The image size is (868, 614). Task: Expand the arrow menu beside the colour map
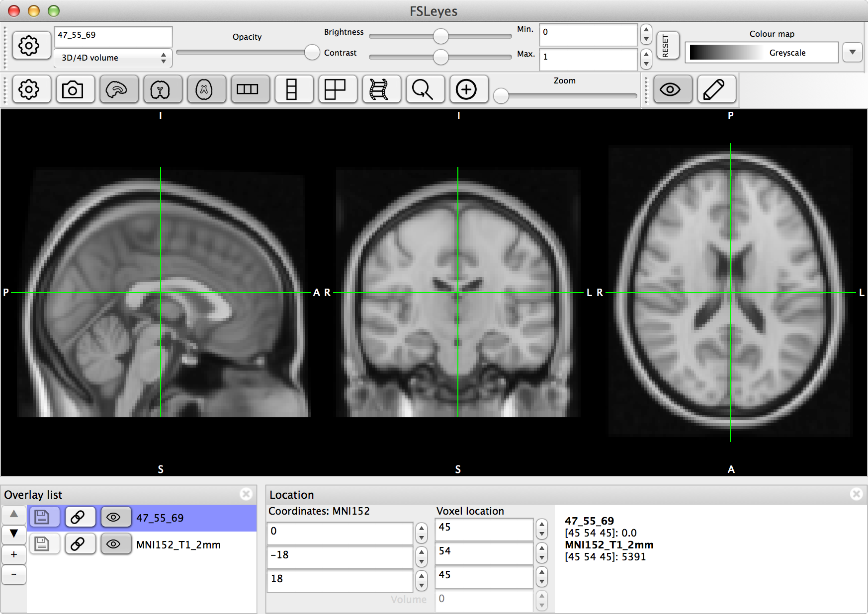pyautogui.click(x=852, y=52)
